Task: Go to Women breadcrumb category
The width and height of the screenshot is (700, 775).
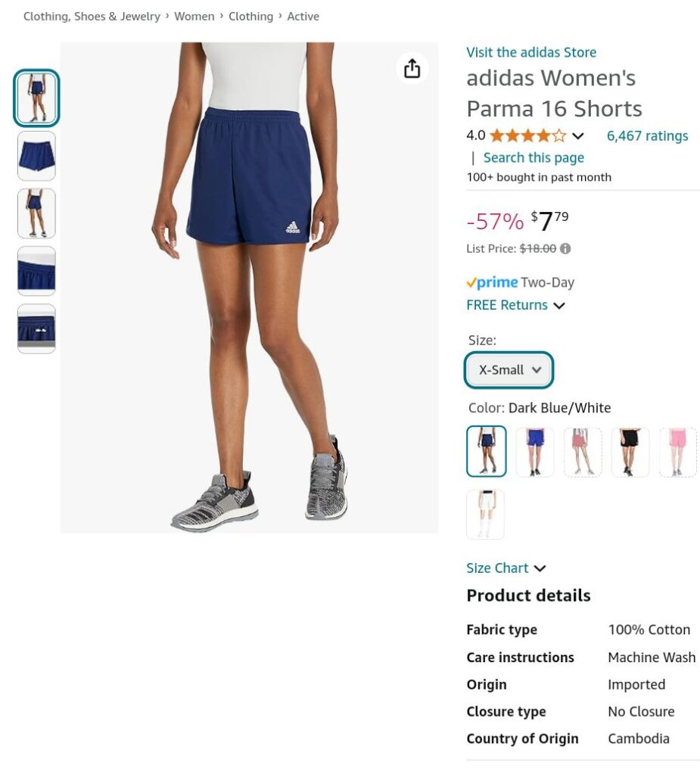Action: point(194,17)
